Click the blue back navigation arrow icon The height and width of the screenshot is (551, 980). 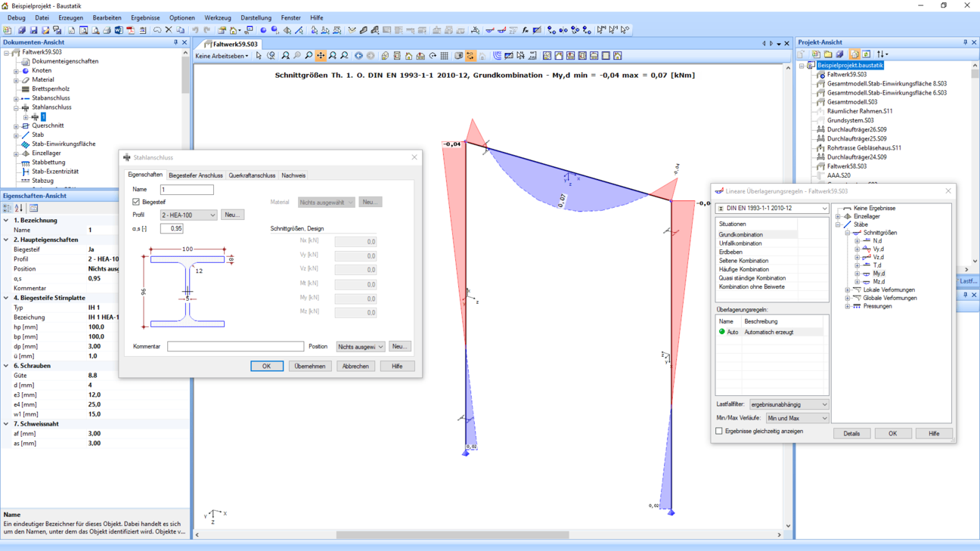pos(358,56)
